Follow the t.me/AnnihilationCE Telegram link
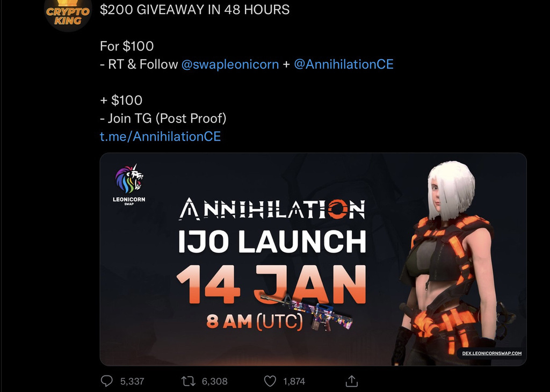Screen dimensions: 550x392 tap(160, 136)
